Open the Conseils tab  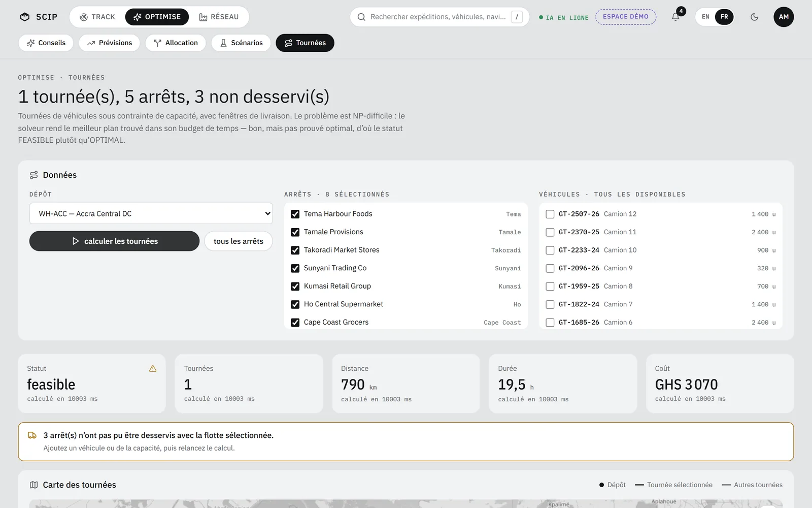(46, 43)
